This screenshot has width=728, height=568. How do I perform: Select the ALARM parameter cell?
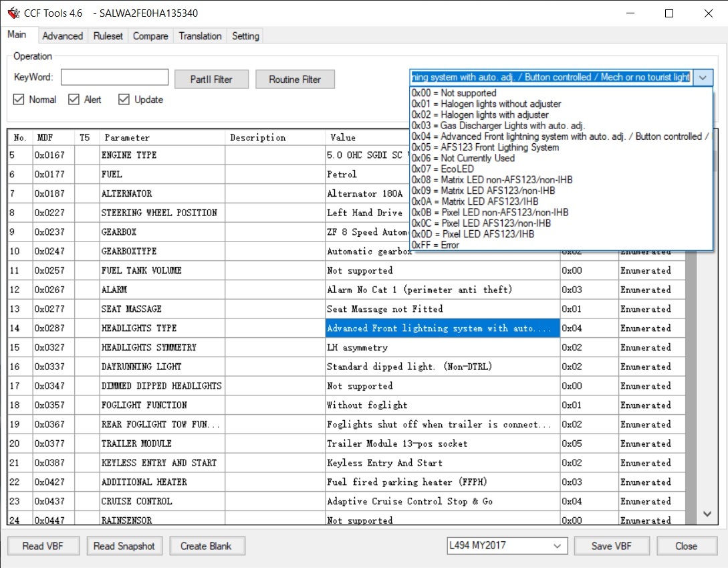(162, 290)
